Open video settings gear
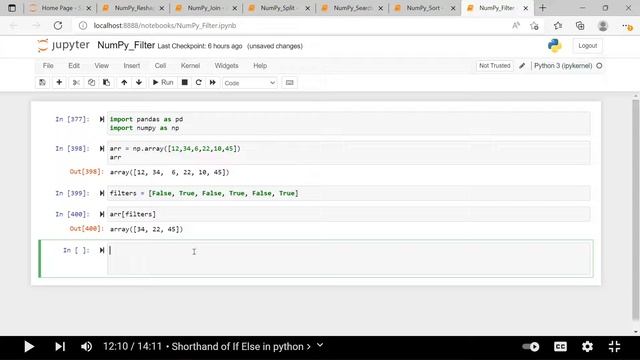This screenshot has height=360, width=640. pyautogui.click(x=587, y=347)
